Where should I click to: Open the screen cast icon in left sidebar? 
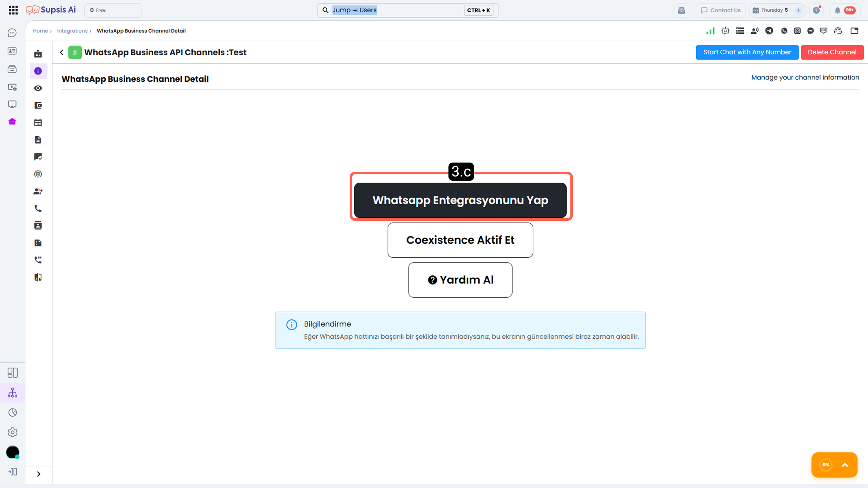(x=12, y=105)
